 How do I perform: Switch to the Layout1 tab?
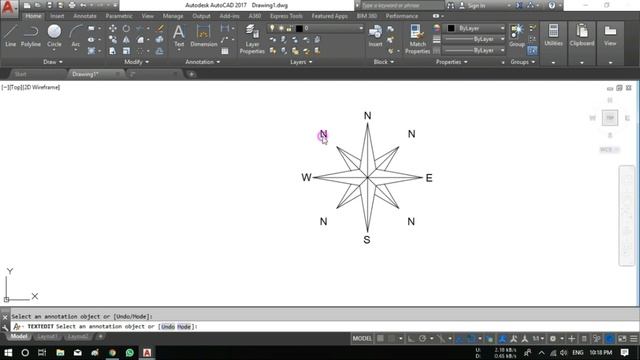pyautogui.click(x=47, y=337)
